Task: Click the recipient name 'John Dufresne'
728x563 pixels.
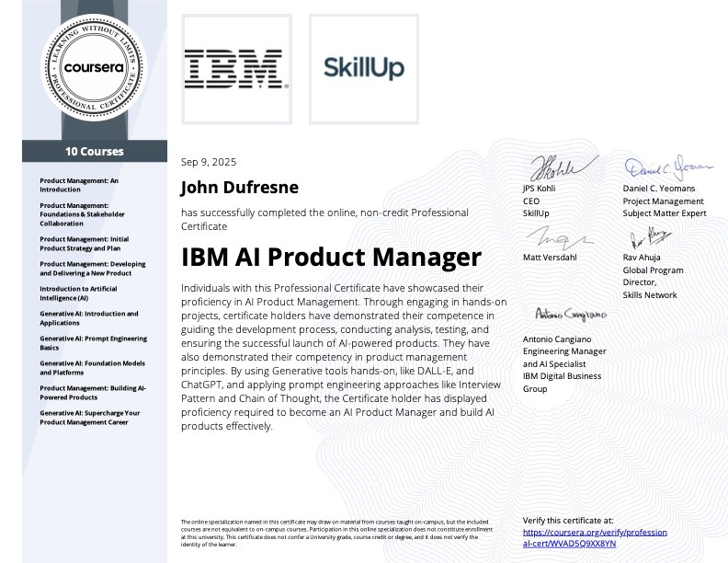Action: 240,187
